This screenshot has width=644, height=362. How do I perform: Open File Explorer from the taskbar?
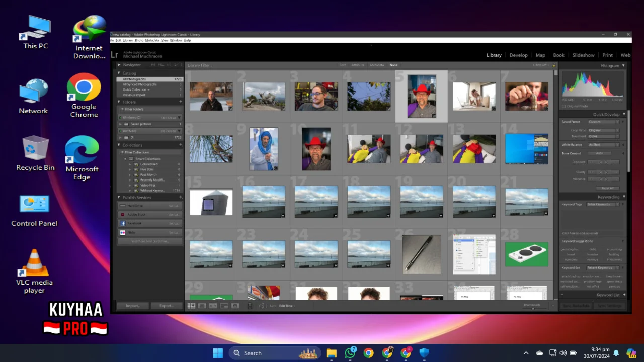(x=331, y=353)
